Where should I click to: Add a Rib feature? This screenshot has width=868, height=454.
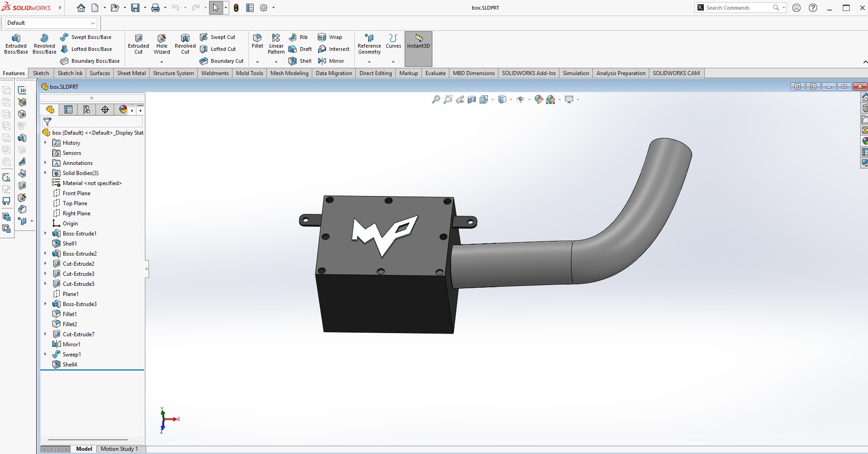click(299, 37)
